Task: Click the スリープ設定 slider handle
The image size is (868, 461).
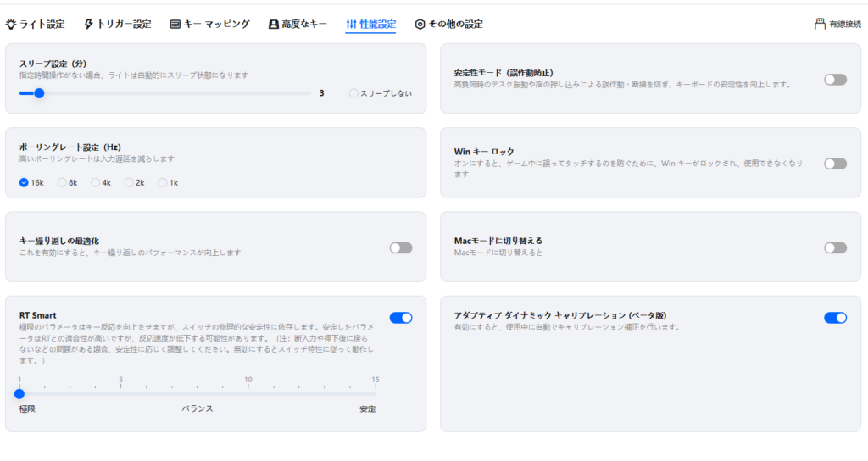Action: (x=38, y=93)
